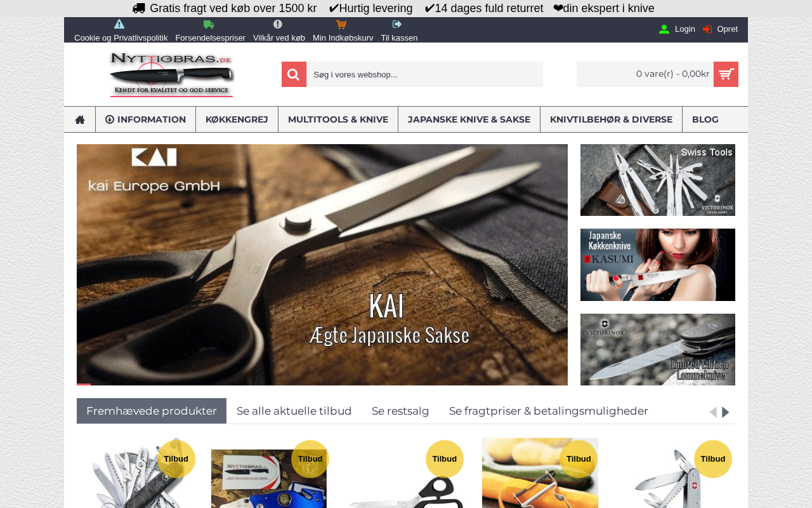Show previous featured products with left arrow
812x508 pixels.
(x=713, y=412)
